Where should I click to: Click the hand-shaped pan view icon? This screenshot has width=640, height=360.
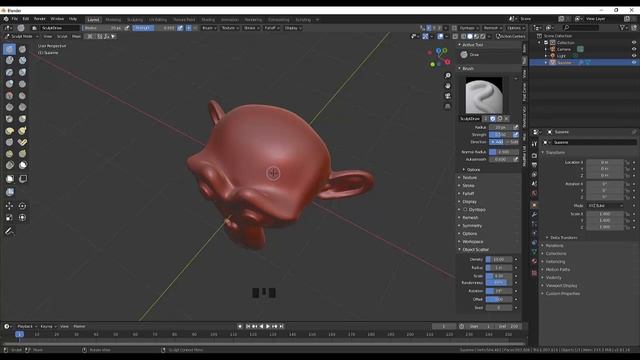click(x=448, y=86)
